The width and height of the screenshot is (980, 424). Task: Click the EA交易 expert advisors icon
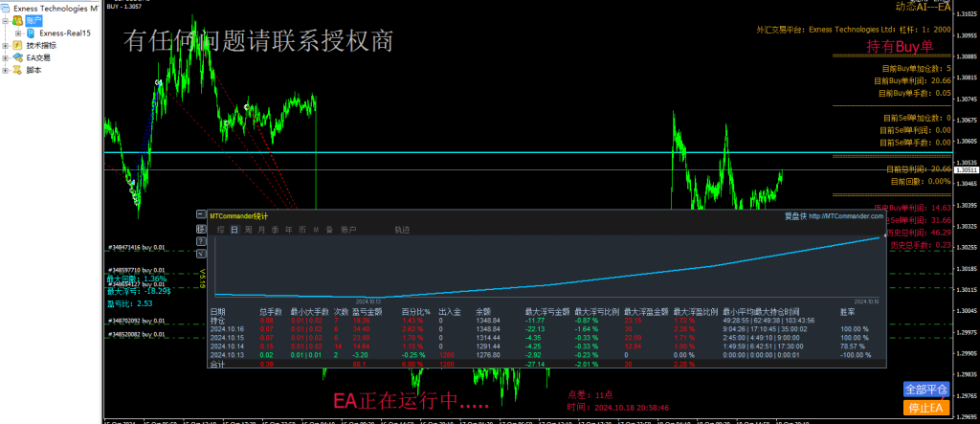(x=17, y=57)
